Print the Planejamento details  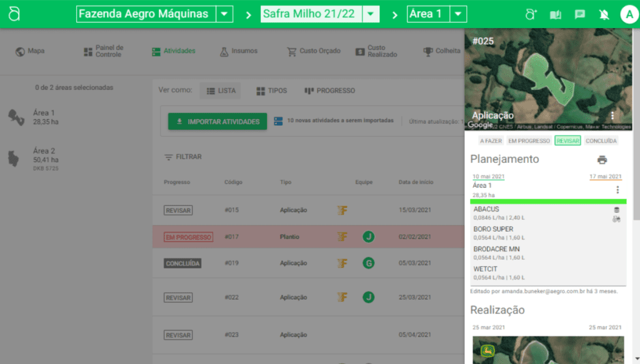(x=602, y=159)
